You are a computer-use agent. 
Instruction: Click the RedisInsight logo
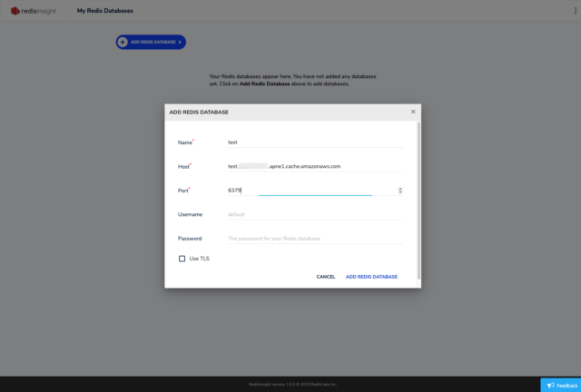(x=34, y=11)
